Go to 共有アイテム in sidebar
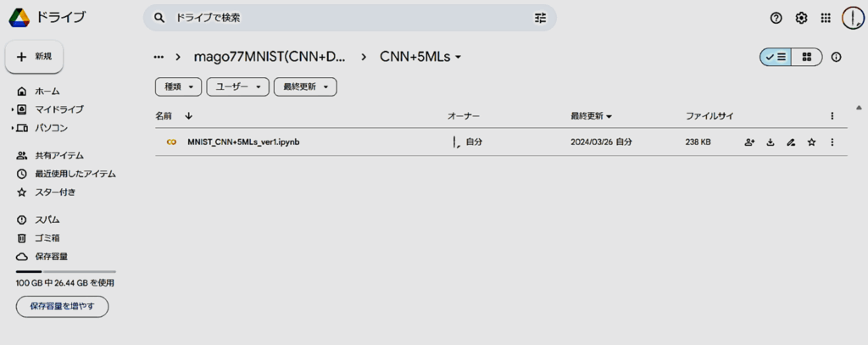This screenshot has height=345, width=868. click(58, 156)
